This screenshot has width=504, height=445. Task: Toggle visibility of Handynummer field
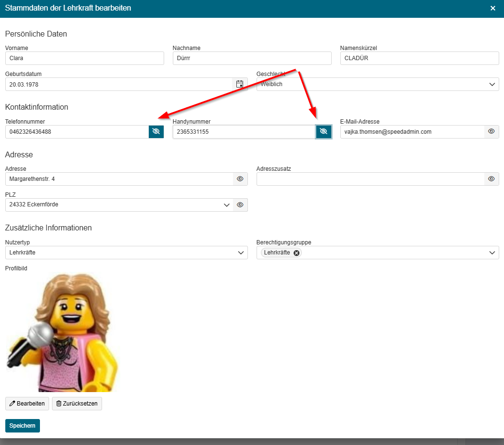click(323, 132)
